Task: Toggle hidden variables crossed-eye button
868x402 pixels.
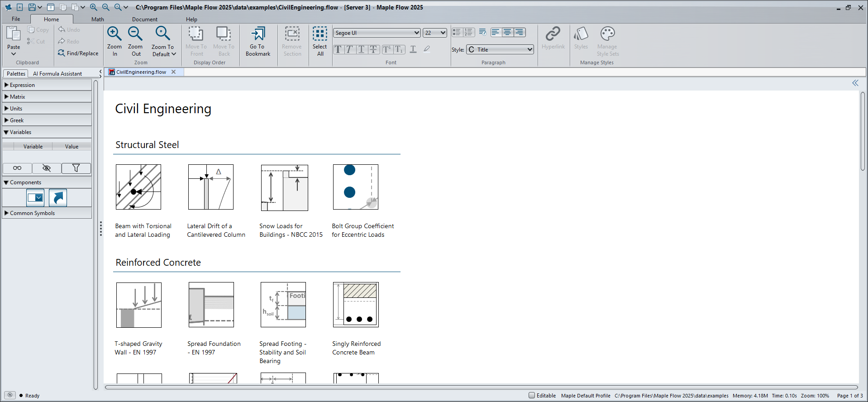Action: coord(47,168)
